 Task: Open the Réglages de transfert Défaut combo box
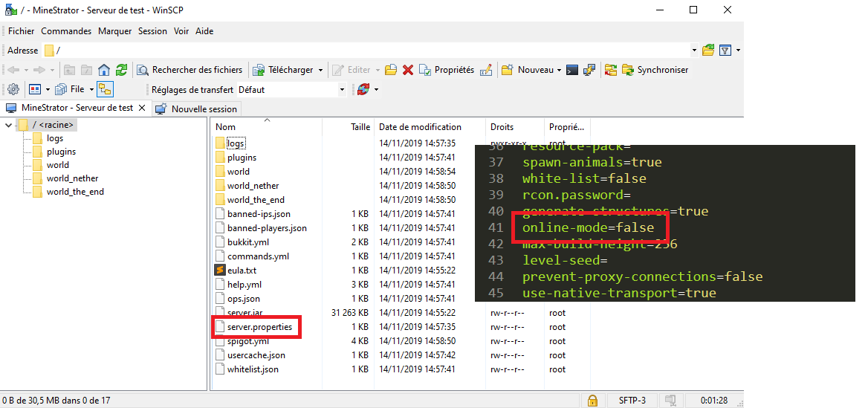(291, 89)
